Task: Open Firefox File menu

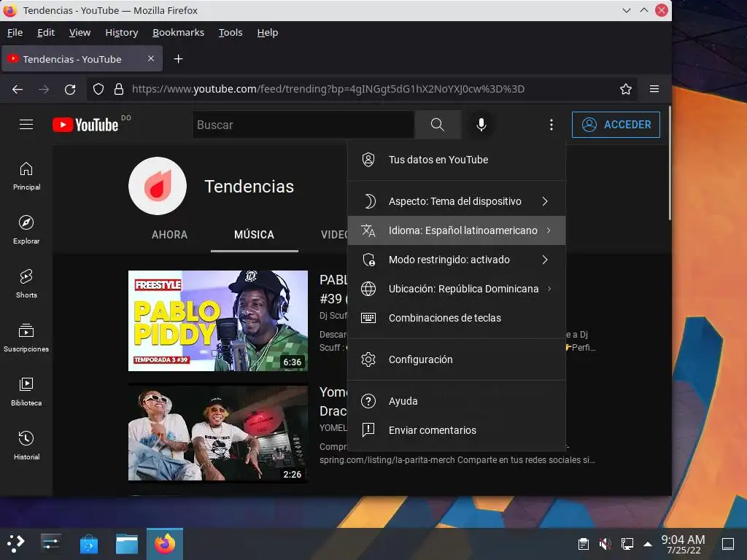Action: (x=15, y=32)
